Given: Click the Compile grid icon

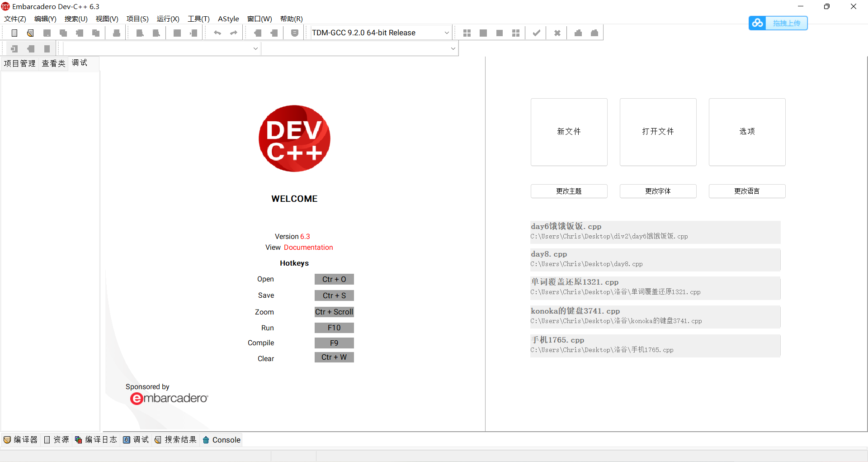Looking at the screenshot, I should pyautogui.click(x=467, y=33).
